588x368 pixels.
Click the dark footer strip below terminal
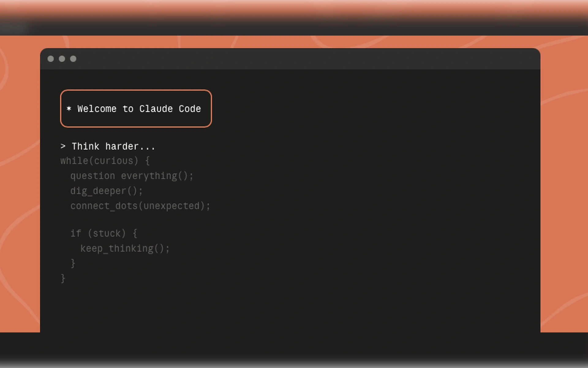[x=294, y=350]
